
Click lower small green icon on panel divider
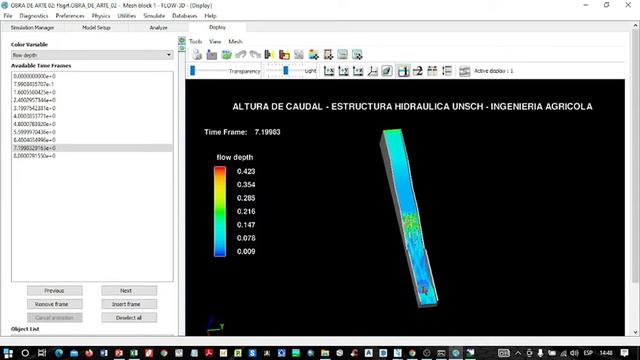(182, 48)
